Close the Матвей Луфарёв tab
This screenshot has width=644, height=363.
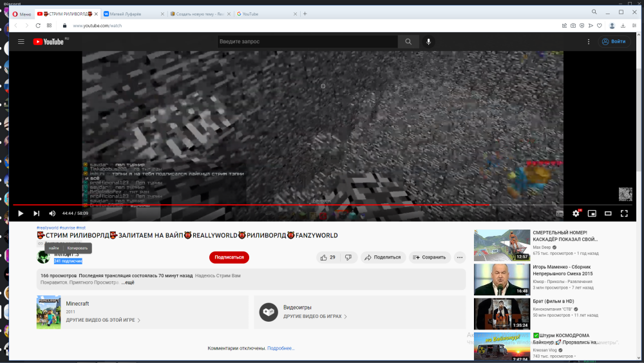pyautogui.click(x=162, y=14)
